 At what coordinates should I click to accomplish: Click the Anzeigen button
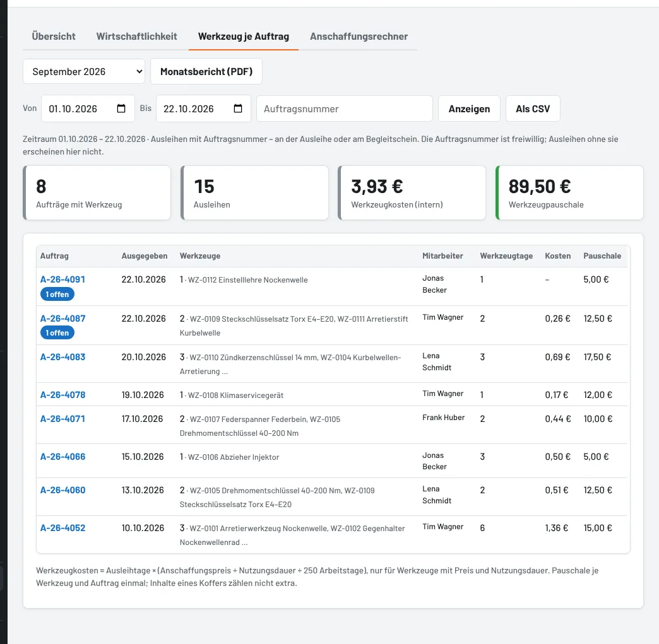click(469, 108)
